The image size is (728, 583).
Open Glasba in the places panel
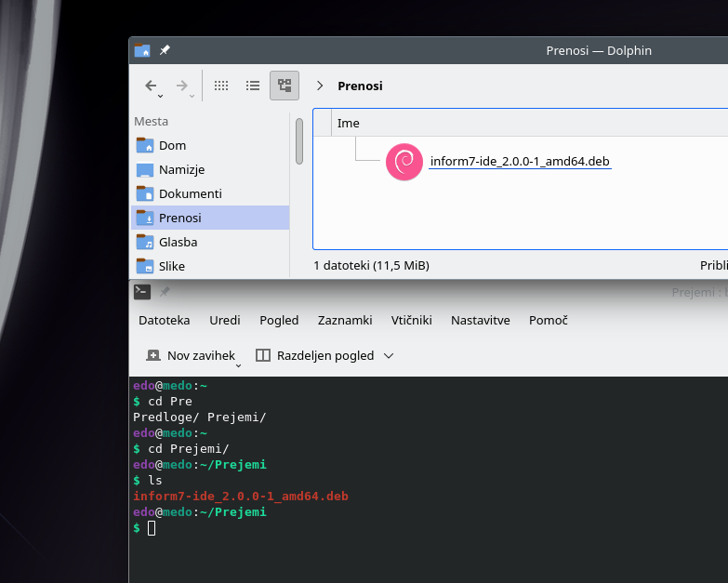pyautogui.click(x=210, y=242)
